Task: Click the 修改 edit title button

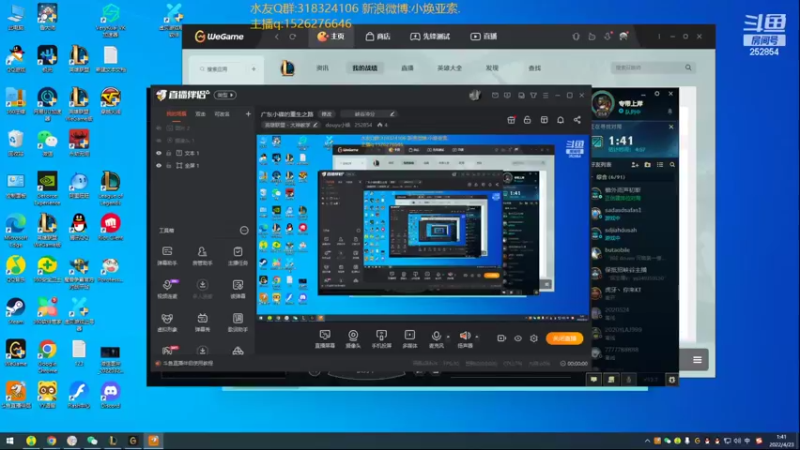Action: click(327, 114)
